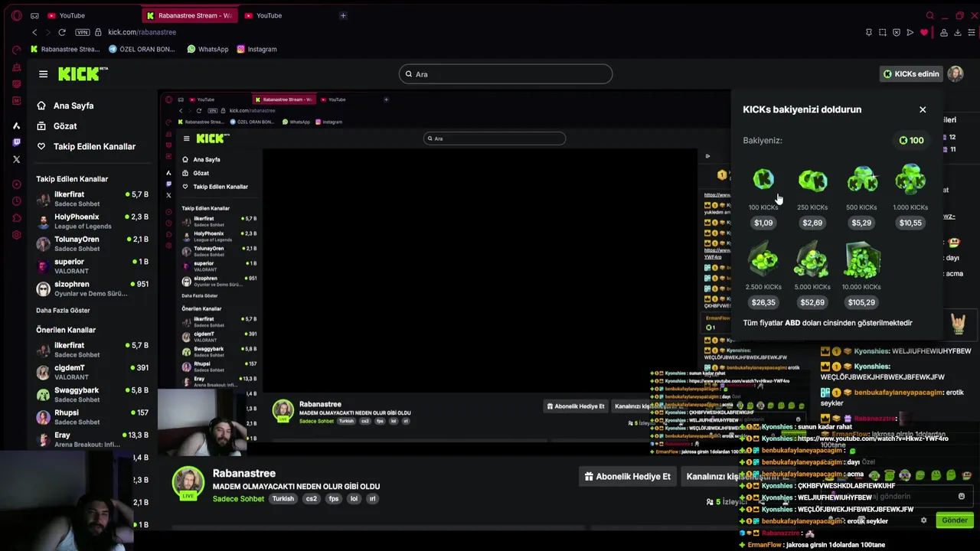Switch to the Rabanastree Stream tab
This screenshot has width=980, height=551.
click(189, 15)
